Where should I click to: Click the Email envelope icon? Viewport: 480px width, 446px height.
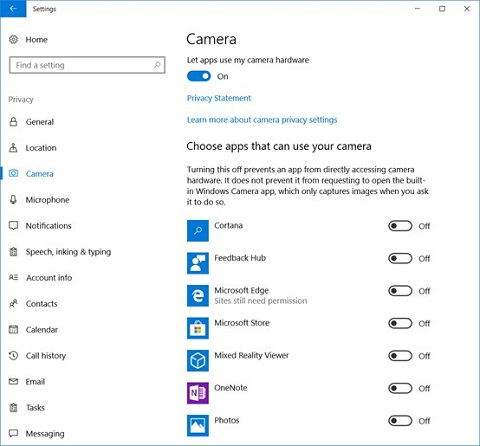(13, 381)
